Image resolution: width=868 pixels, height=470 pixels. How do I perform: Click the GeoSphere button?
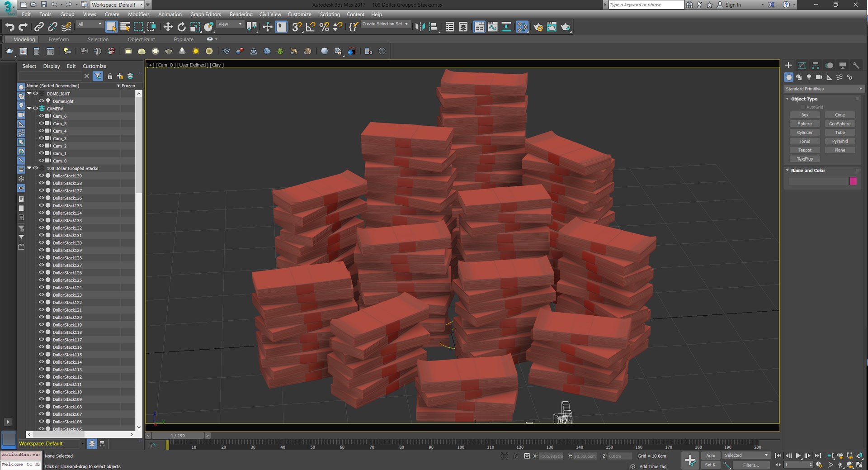click(x=840, y=123)
